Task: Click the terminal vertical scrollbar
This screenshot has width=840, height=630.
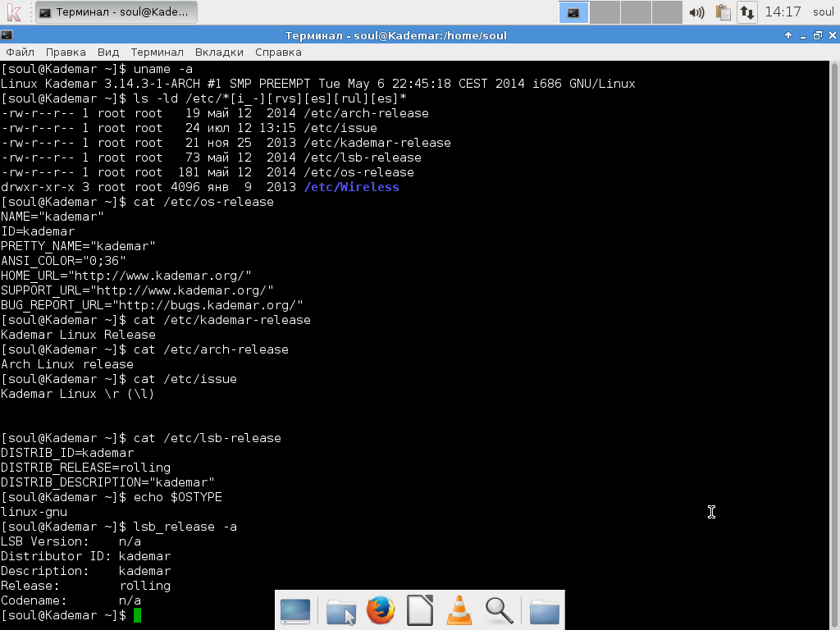Action: (x=834, y=345)
